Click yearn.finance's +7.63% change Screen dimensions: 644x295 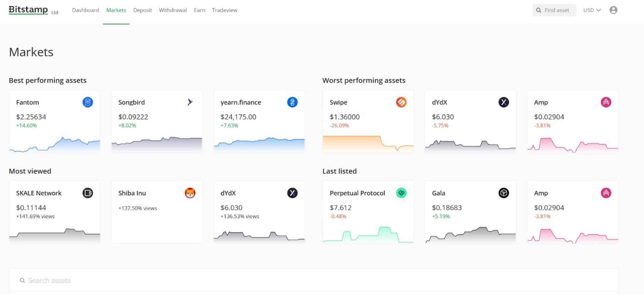(x=230, y=126)
